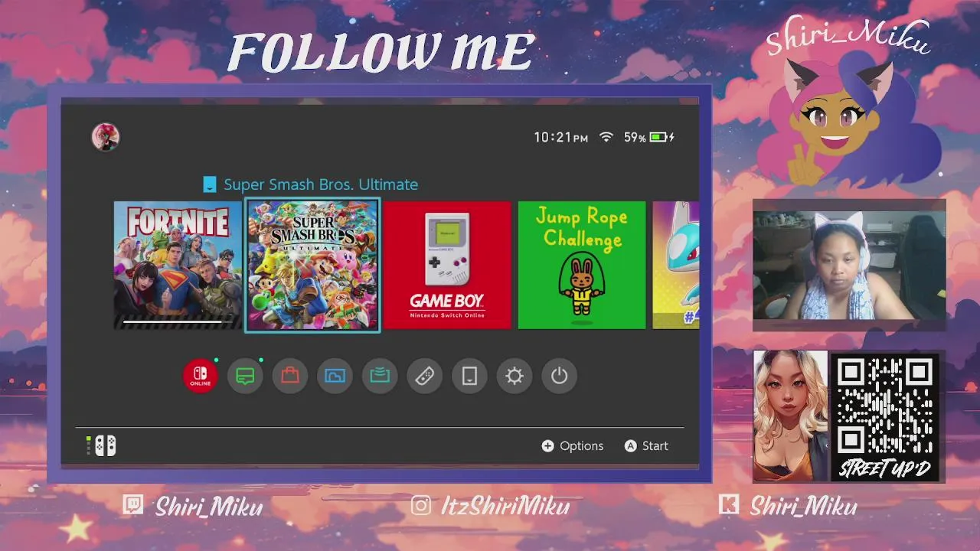Screen dimensions: 980x551
Task: Select the Jump Rope Challenge tile
Action: (x=582, y=265)
